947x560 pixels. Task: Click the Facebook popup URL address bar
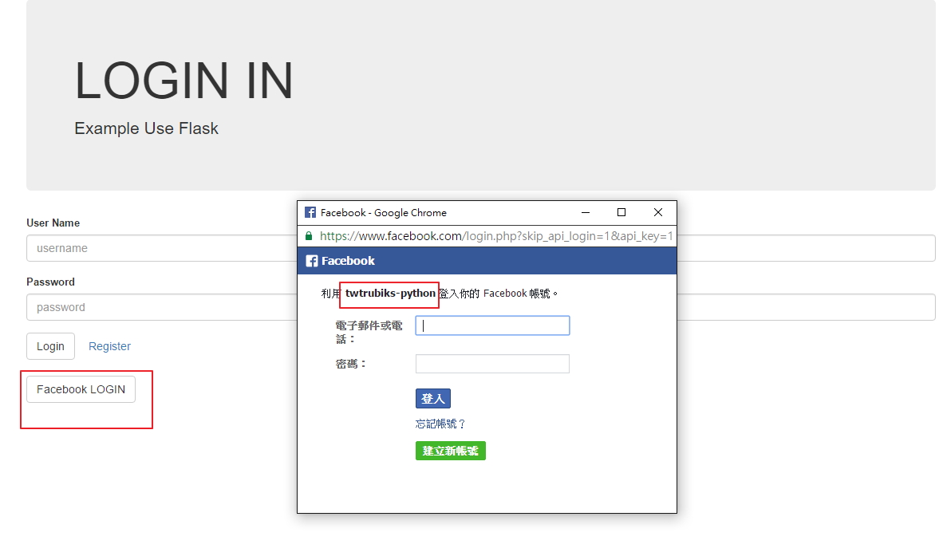496,236
